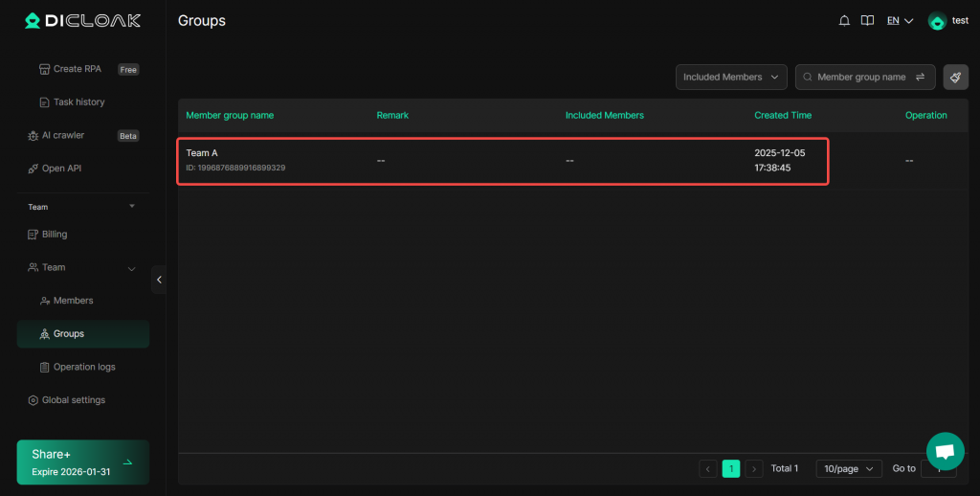Collapse the sidebar with arrow handle
Viewport: 980px width, 496px height.
(159, 280)
